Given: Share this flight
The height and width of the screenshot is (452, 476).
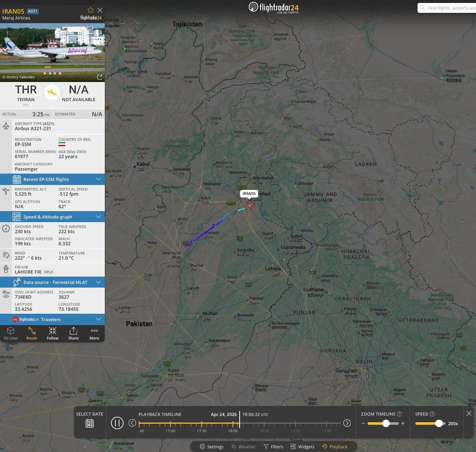Looking at the screenshot, I should pos(74,333).
